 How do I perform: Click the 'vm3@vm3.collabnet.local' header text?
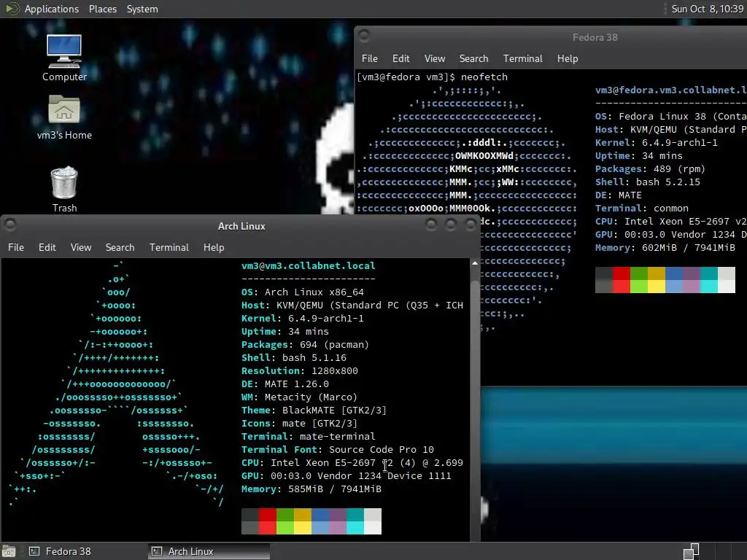[309, 265]
